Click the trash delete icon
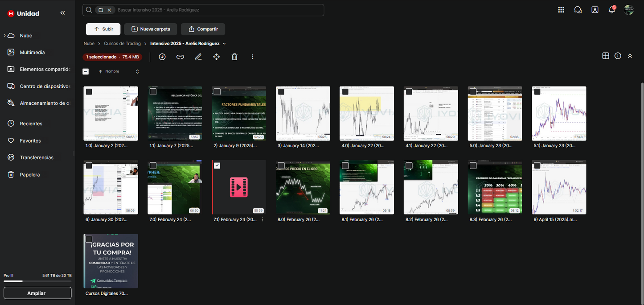This screenshot has height=305, width=644. pyautogui.click(x=234, y=57)
